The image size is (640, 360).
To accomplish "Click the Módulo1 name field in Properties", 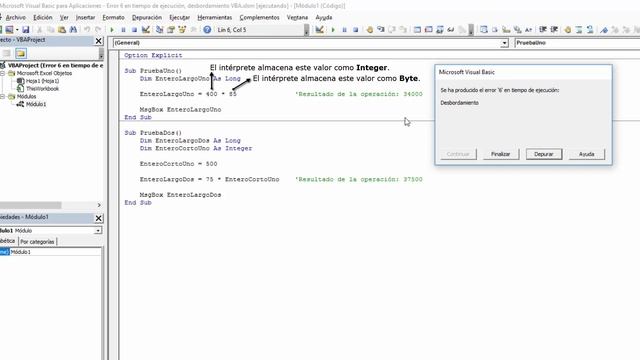I will 56,252.
